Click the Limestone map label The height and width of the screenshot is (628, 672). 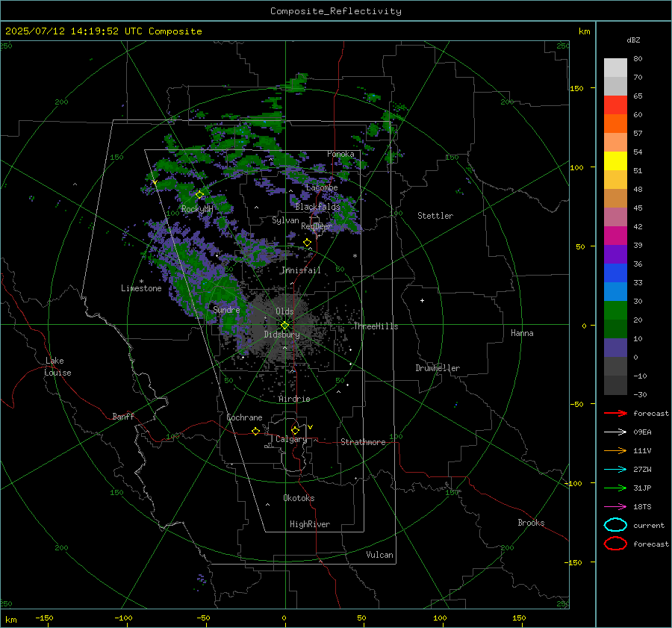point(141,288)
